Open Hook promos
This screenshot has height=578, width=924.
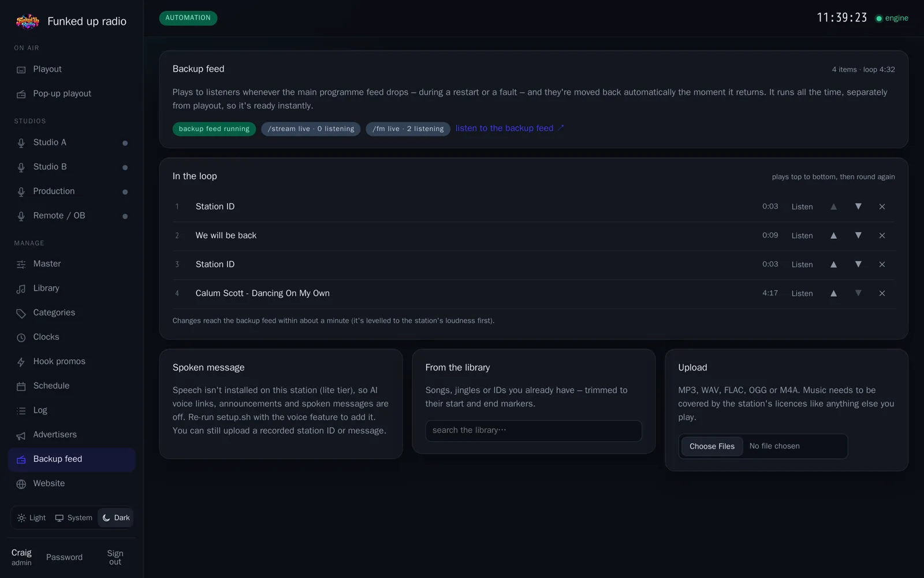click(72, 362)
